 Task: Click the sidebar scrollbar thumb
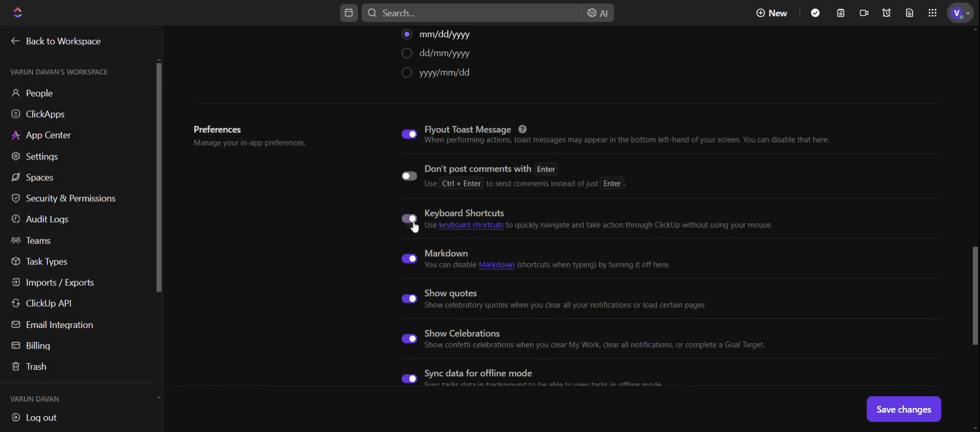(159, 177)
